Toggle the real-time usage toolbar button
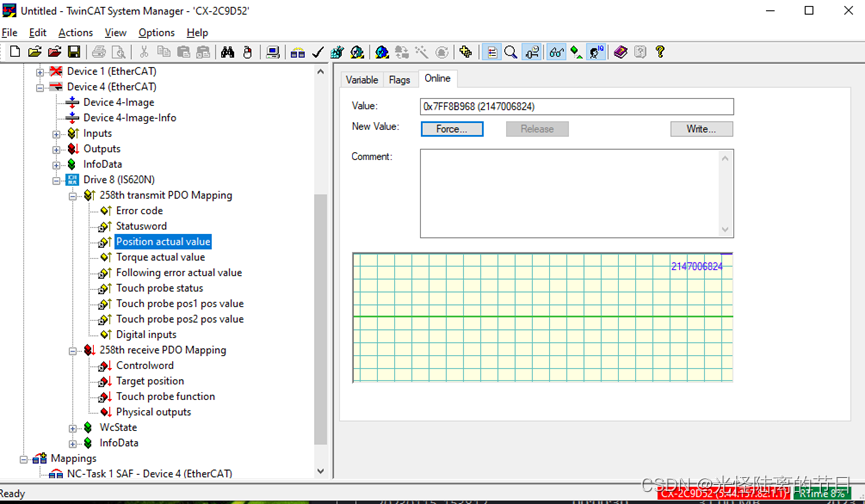 pos(532,52)
